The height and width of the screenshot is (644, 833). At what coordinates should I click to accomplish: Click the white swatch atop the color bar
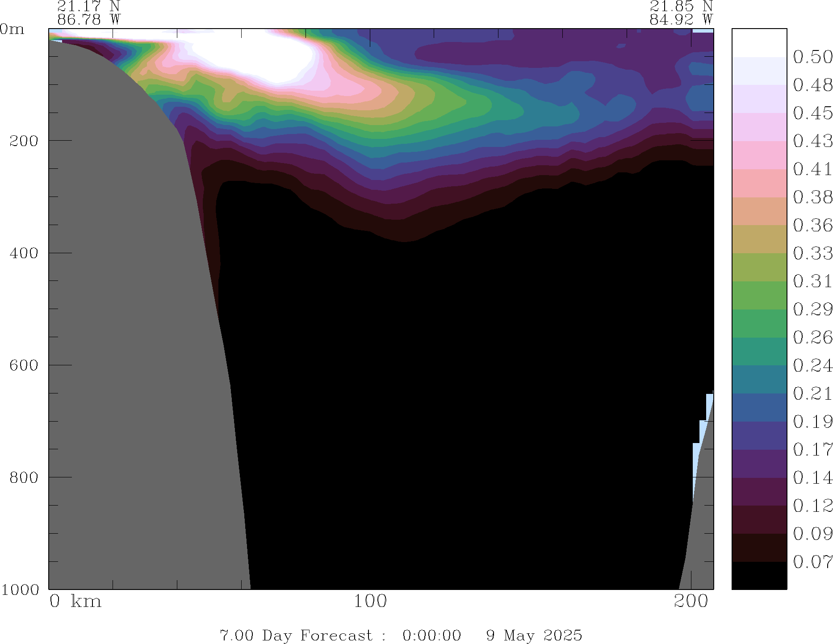tap(759, 43)
